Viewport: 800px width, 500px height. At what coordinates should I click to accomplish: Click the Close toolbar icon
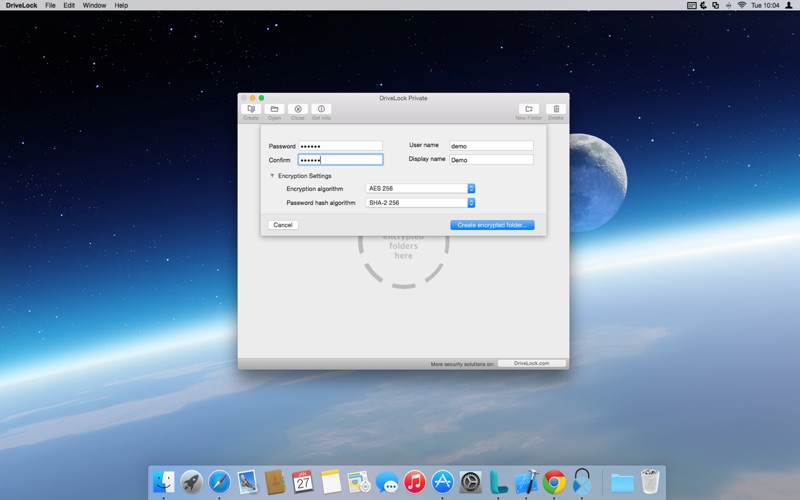pos(297,109)
